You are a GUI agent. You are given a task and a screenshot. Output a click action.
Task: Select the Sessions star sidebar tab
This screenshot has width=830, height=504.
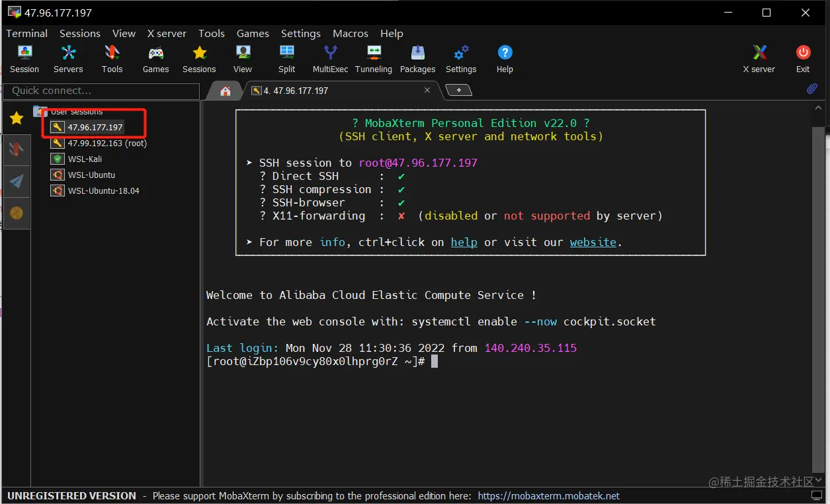tap(16, 118)
